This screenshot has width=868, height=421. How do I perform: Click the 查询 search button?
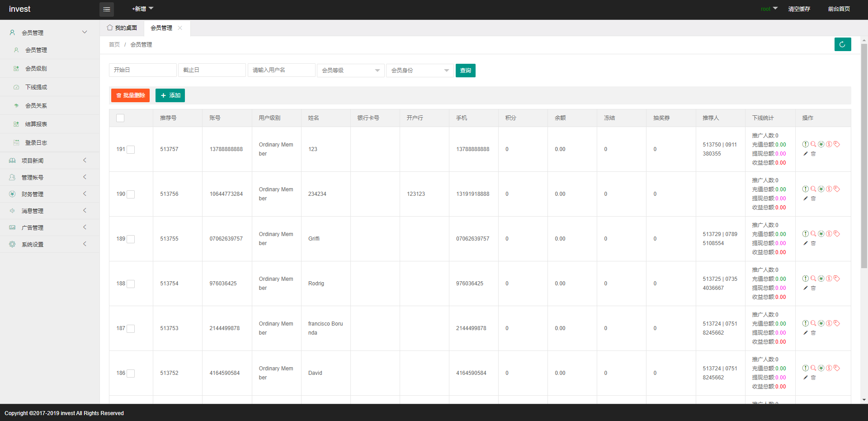[x=465, y=71]
